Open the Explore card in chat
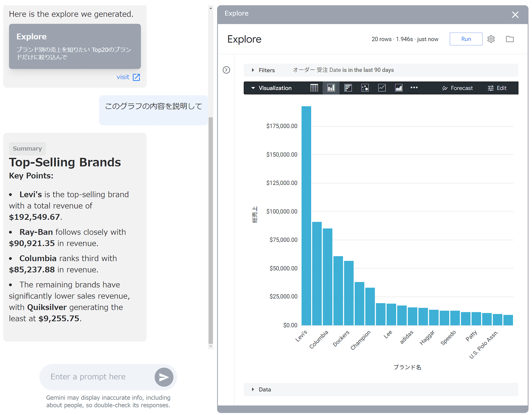 [x=75, y=46]
